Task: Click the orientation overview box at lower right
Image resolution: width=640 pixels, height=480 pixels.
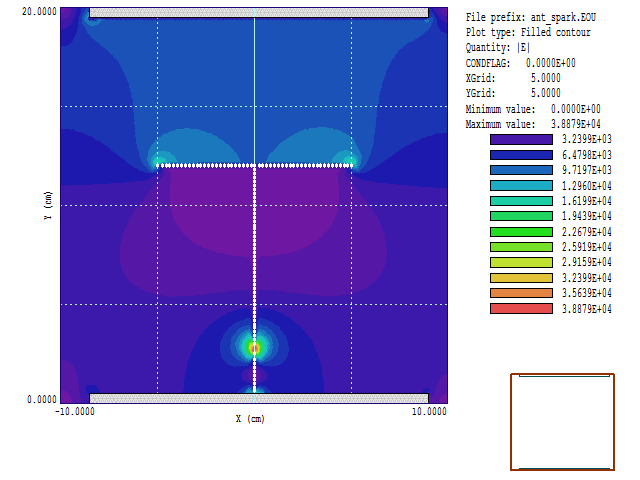Action: coord(562,422)
